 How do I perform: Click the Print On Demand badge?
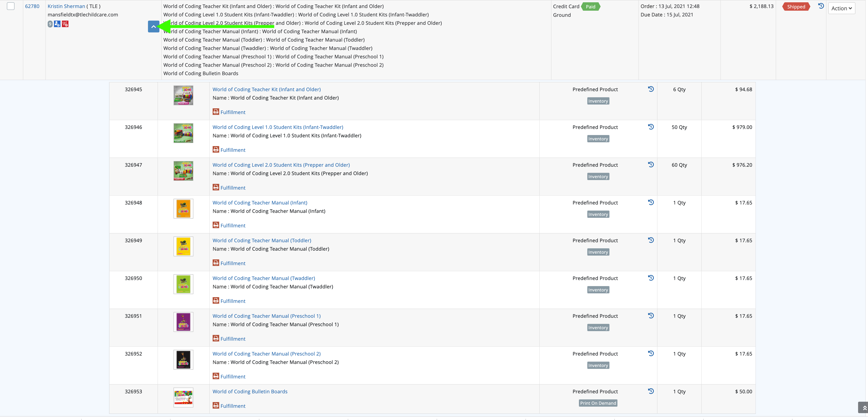[x=598, y=403]
